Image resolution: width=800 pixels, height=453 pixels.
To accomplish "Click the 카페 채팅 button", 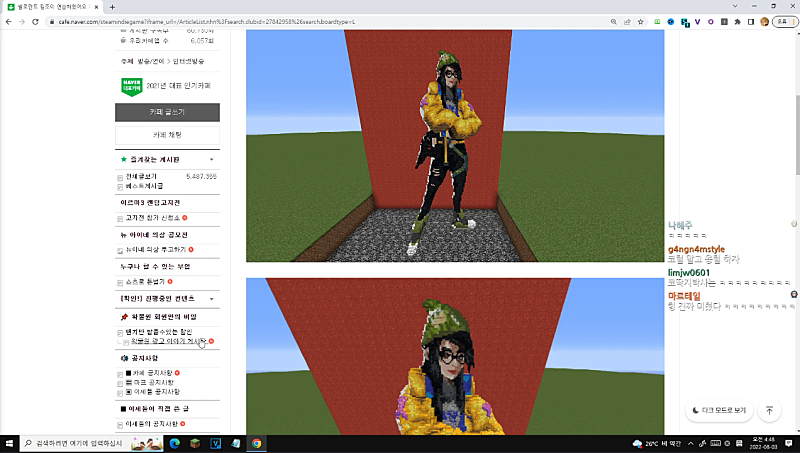I will point(167,135).
